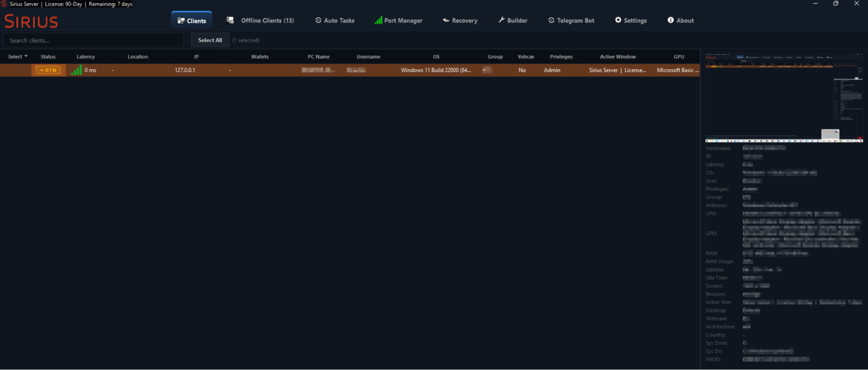Click the Admin privileges cell

click(x=552, y=70)
